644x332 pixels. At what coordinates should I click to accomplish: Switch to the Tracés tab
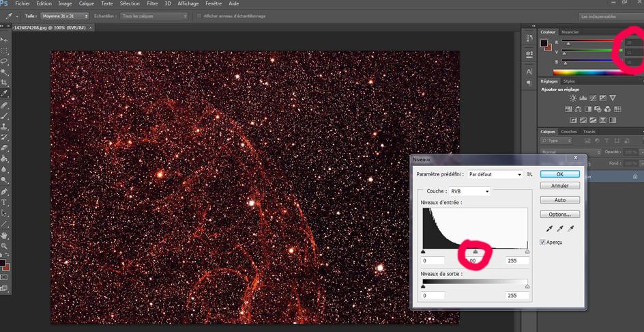click(x=589, y=132)
